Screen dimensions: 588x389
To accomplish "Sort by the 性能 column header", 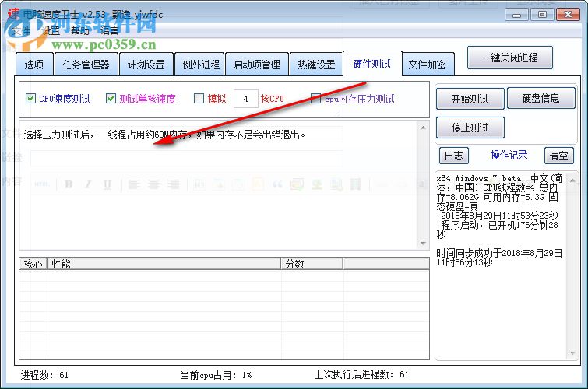I will click(x=164, y=264).
